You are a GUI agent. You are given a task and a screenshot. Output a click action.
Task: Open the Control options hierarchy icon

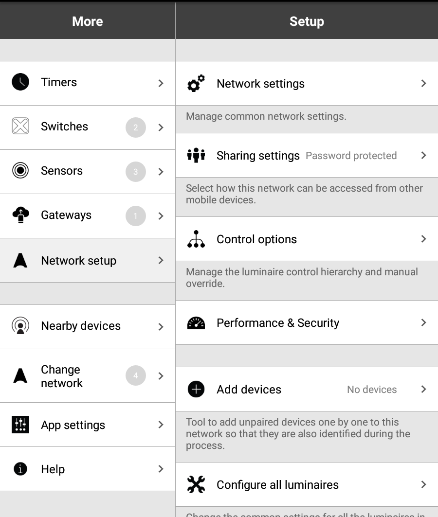coord(196,239)
